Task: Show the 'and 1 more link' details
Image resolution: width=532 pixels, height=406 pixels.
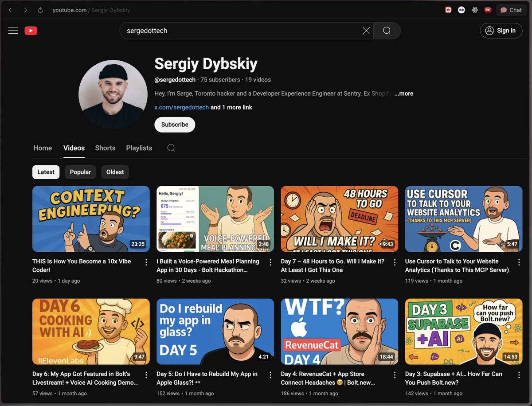Action: (231, 107)
